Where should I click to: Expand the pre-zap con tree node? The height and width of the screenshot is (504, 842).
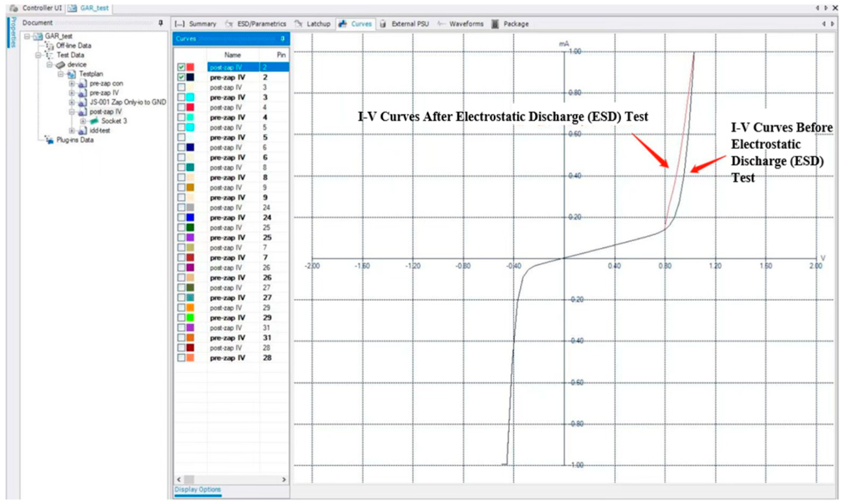(72, 83)
